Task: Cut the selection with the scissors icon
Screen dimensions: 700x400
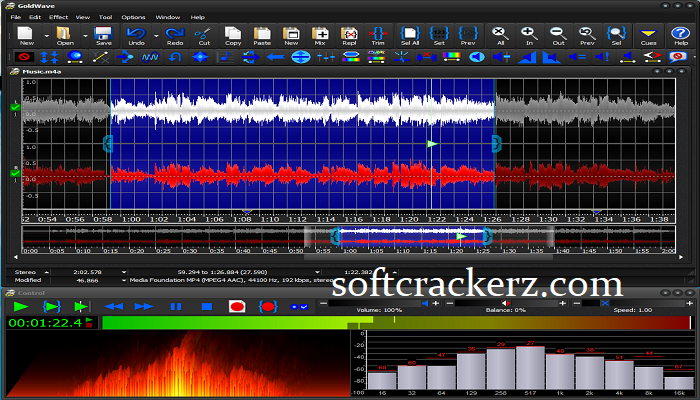Action: (x=204, y=36)
